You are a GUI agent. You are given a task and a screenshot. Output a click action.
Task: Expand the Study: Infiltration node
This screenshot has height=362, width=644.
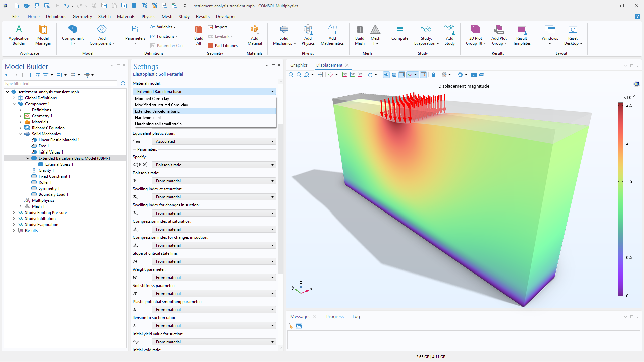[x=14, y=219]
